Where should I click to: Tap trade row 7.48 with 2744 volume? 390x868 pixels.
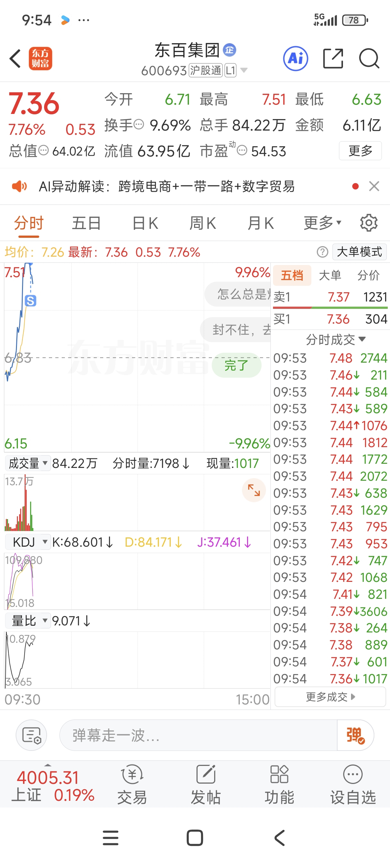pos(330,358)
